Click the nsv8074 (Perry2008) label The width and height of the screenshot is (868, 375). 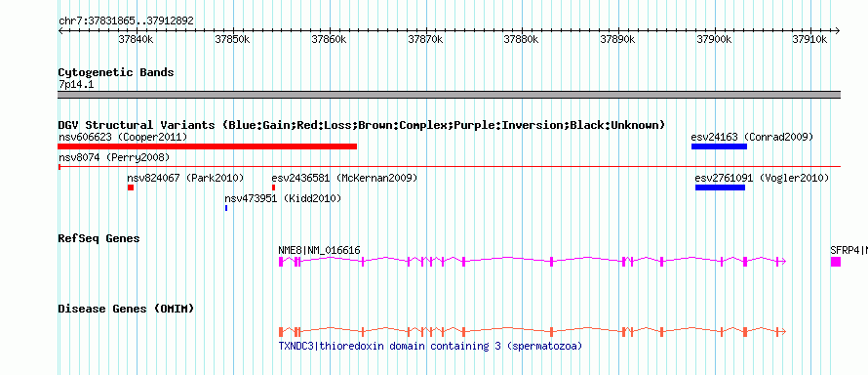point(114,158)
